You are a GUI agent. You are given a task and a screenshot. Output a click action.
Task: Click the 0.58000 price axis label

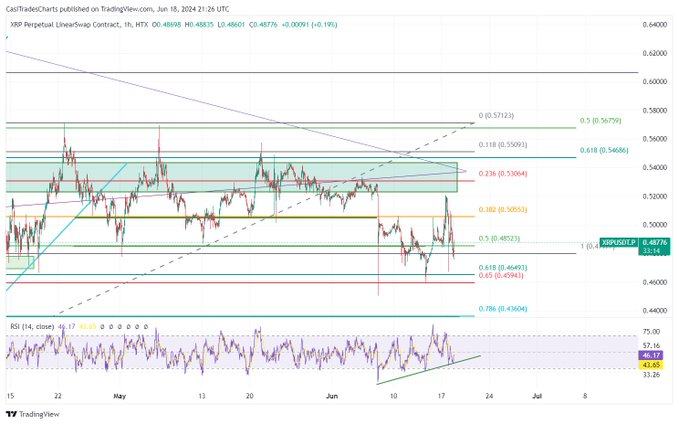click(655, 110)
